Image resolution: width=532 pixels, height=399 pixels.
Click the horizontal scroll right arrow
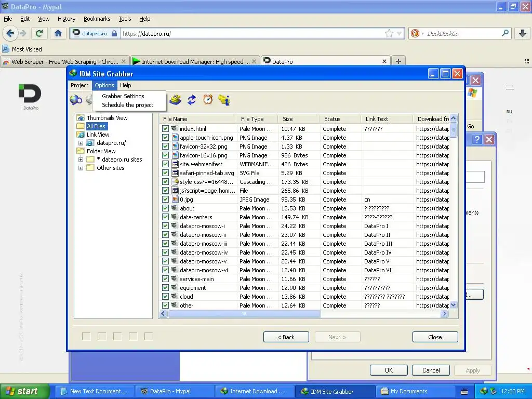click(x=445, y=314)
